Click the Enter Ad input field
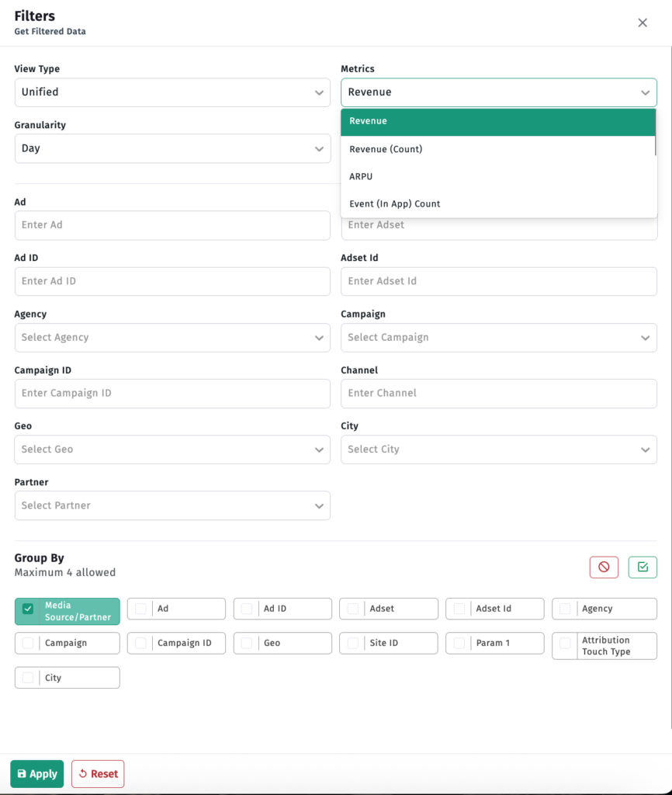The image size is (672, 795). [x=172, y=225]
